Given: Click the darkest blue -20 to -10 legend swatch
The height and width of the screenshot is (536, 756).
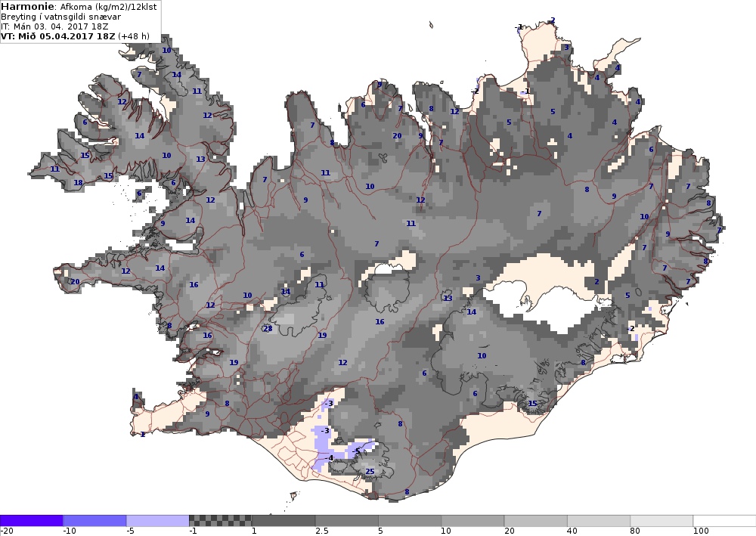Looking at the screenshot, I should pyautogui.click(x=31, y=521).
